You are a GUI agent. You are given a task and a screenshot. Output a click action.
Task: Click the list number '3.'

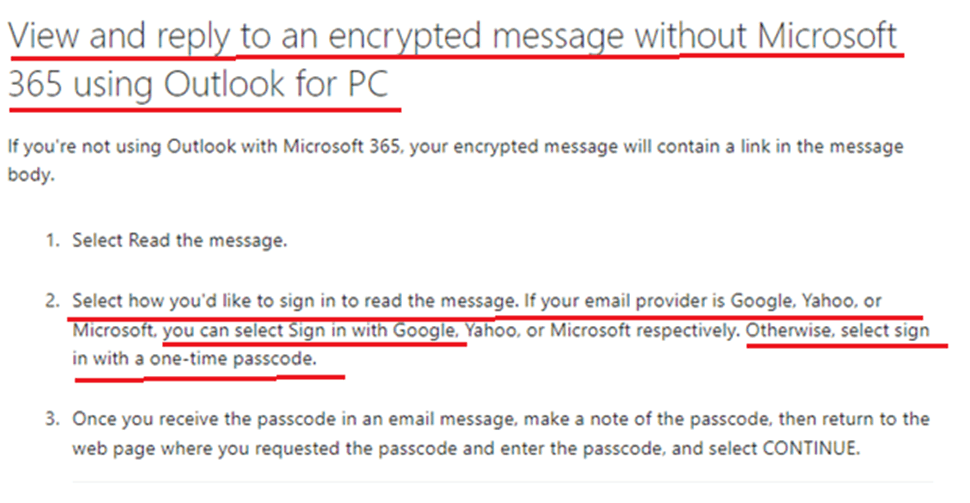[x=53, y=419]
